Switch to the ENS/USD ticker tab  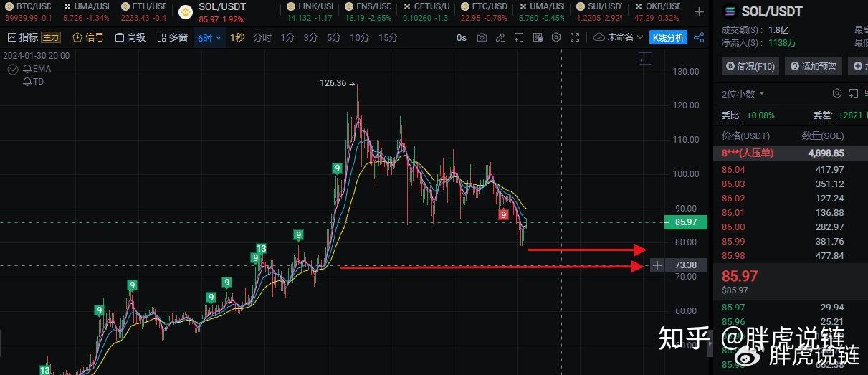tap(368, 11)
